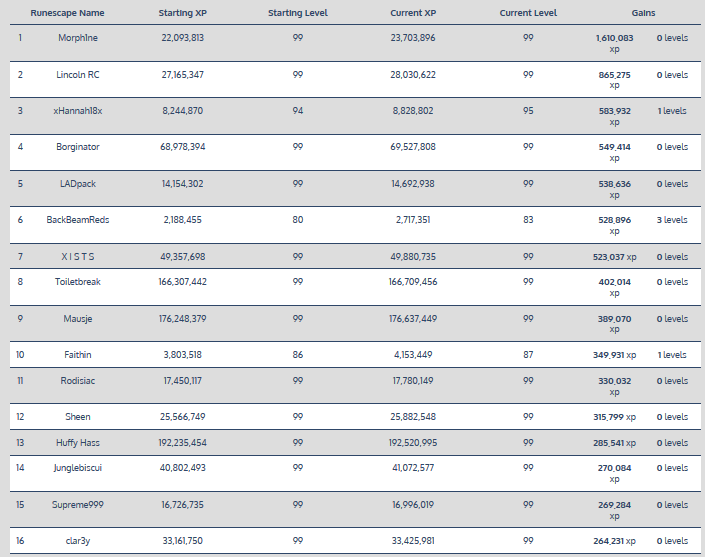Select LADpack in the name column

(77, 184)
